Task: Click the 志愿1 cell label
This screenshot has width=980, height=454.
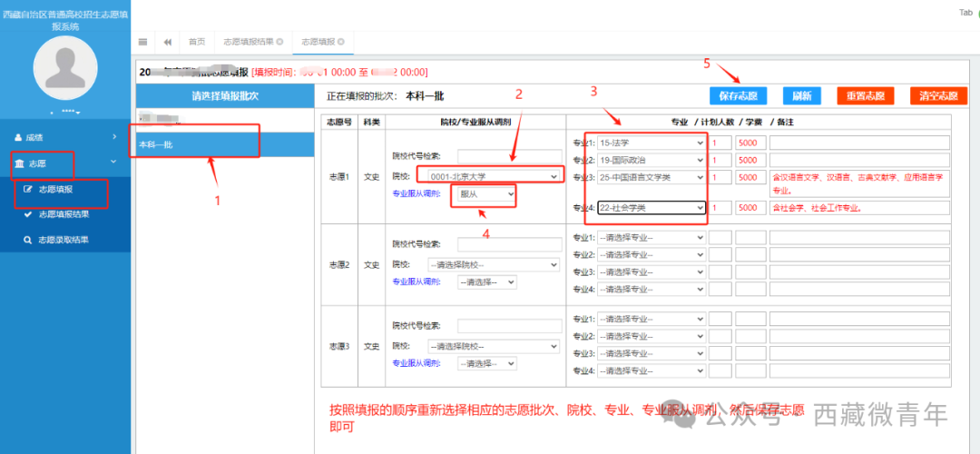Action: point(338,176)
